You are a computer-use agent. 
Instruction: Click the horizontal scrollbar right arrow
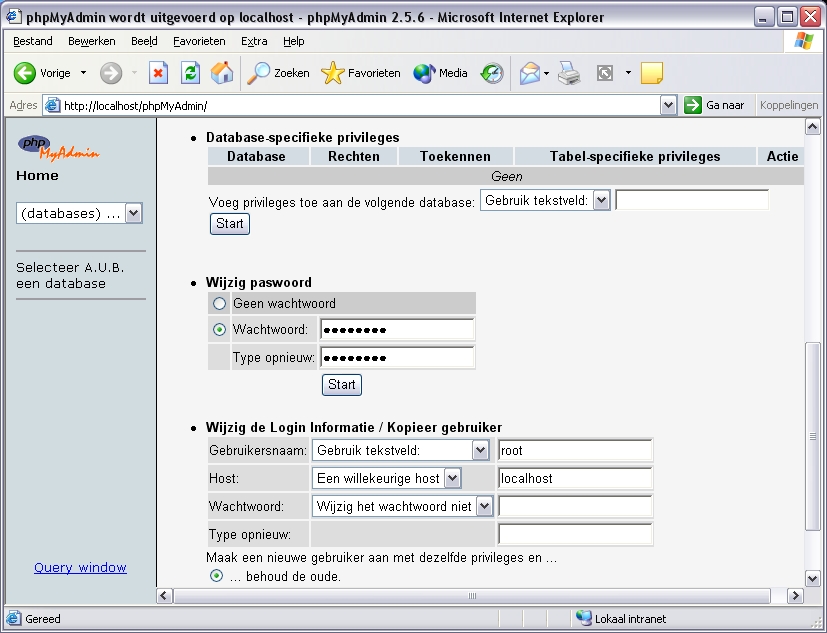(x=795, y=596)
